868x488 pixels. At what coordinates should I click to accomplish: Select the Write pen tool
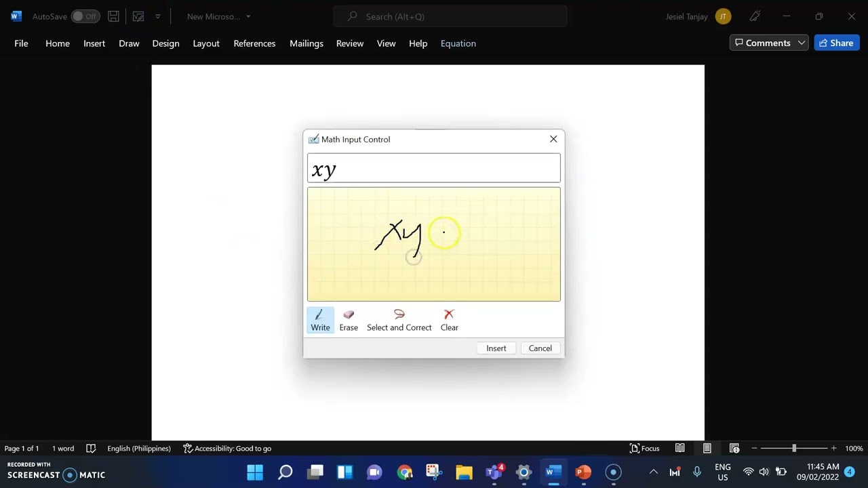tap(320, 320)
